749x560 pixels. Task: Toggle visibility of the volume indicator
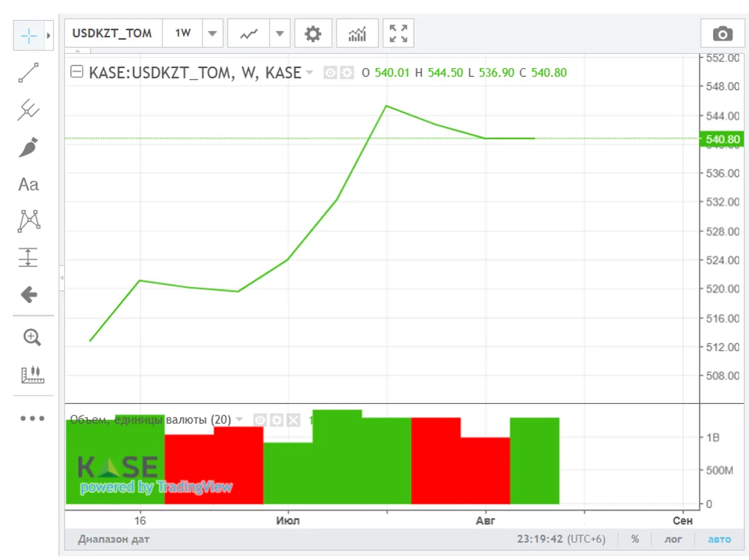click(260, 420)
